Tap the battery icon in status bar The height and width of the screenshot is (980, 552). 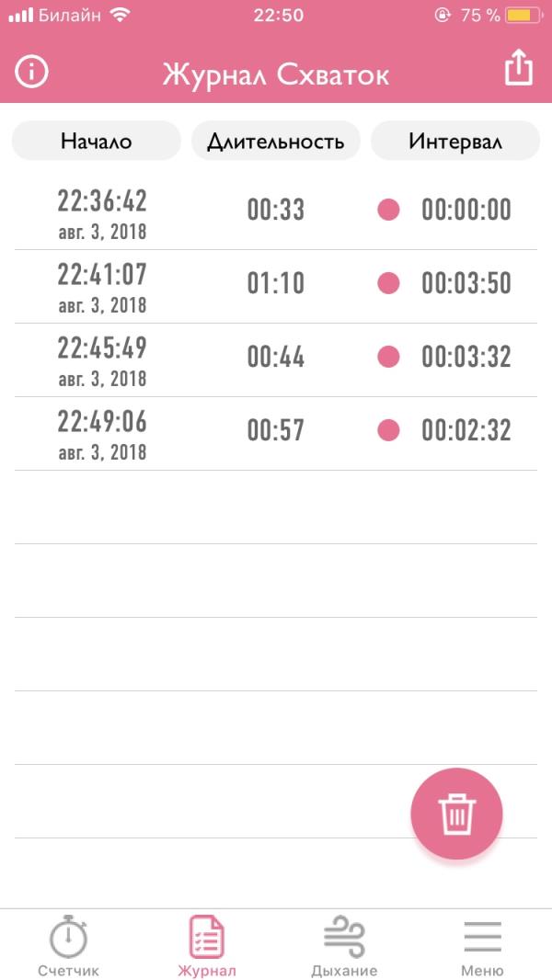coord(523,16)
